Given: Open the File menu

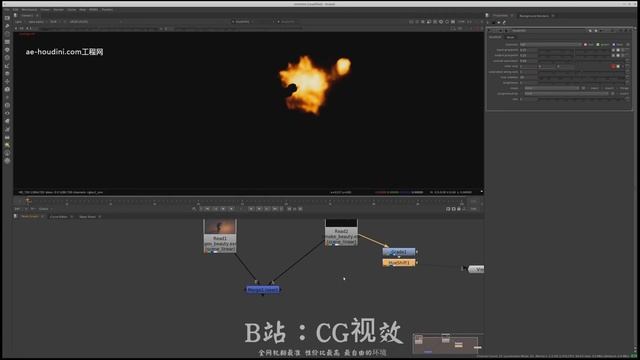Looking at the screenshot, I should coord(7,9).
